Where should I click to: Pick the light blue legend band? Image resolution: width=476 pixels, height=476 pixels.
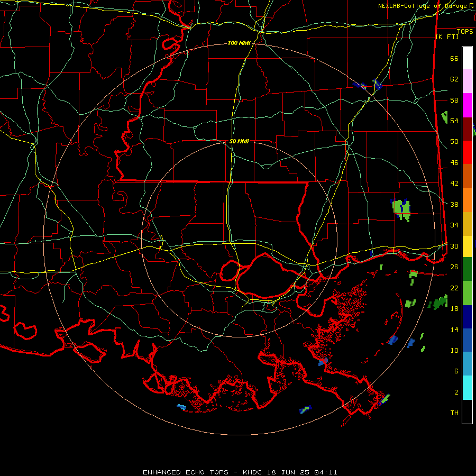click(467, 364)
